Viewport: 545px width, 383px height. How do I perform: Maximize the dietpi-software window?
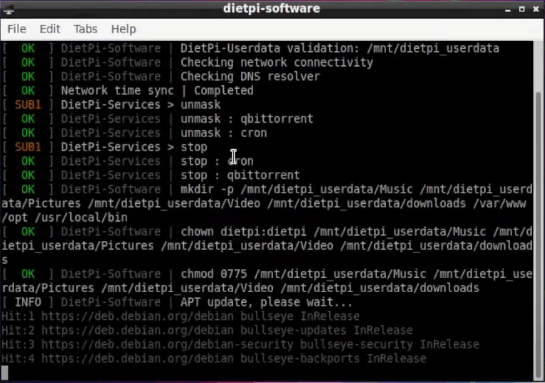click(x=522, y=9)
